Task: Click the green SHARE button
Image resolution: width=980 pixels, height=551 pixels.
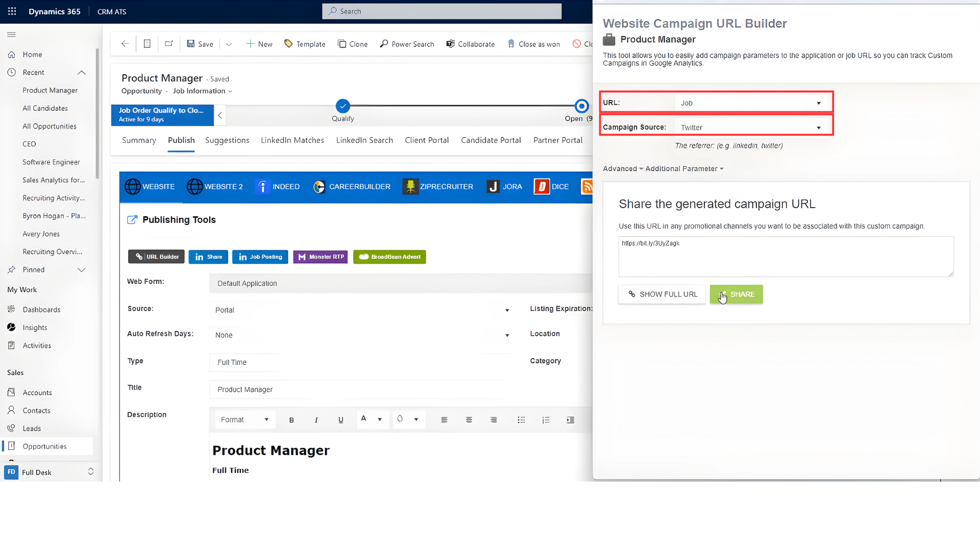Action: (736, 294)
